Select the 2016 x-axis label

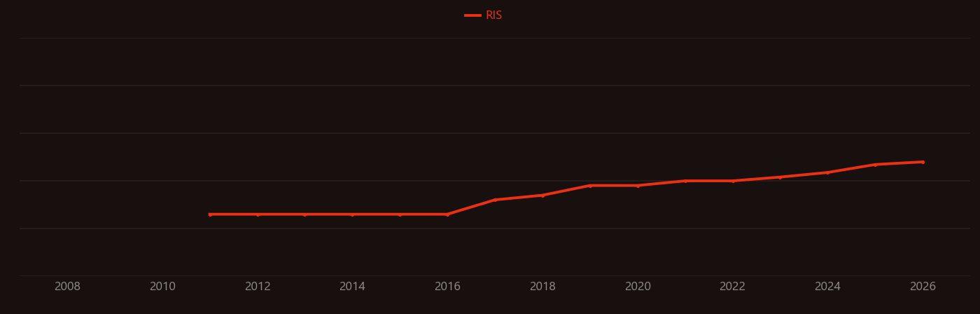447,287
